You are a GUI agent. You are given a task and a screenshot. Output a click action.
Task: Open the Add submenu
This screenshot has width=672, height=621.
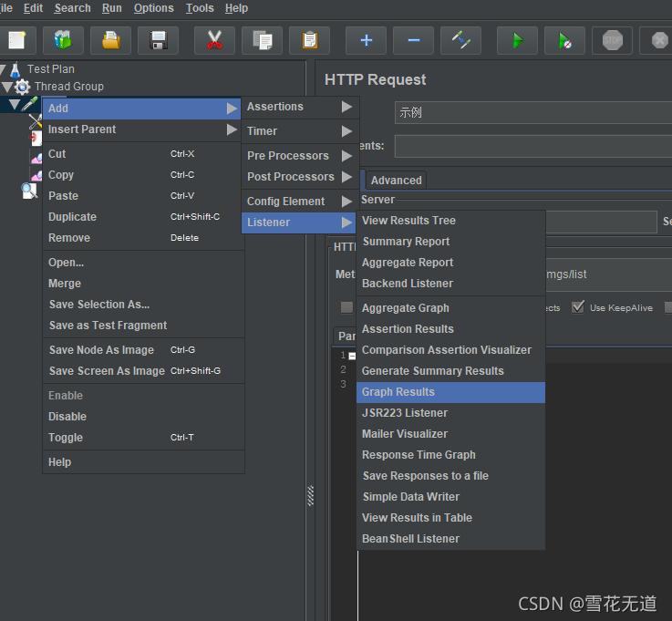142,109
